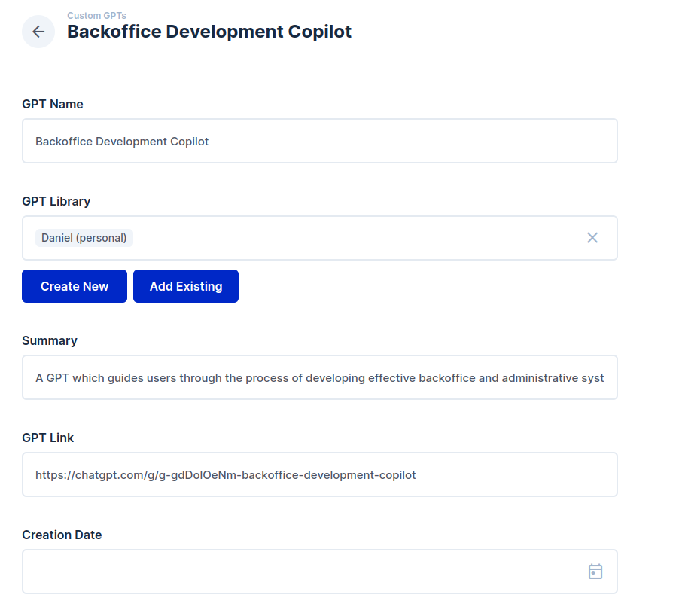Viewport: 673px width, 616px height.
Task: Click the GPT Name label
Action: click(x=53, y=105)
